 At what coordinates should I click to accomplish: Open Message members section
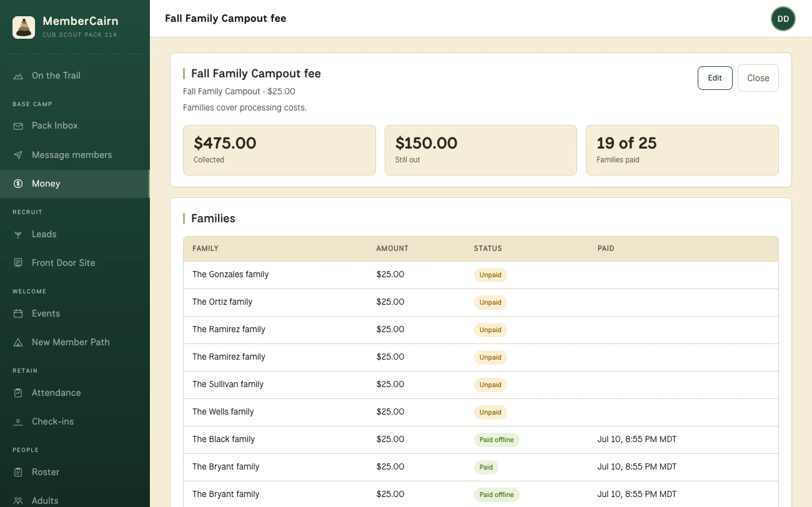pyautogui.click(x=75, y=155)
